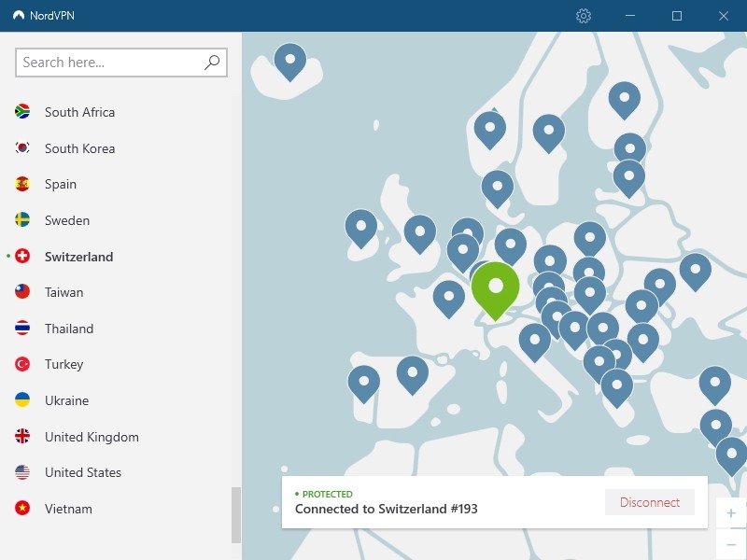Screen dimensions: 747x560
Task: Choose Switzerland from country list
Action: click(79, 256)
